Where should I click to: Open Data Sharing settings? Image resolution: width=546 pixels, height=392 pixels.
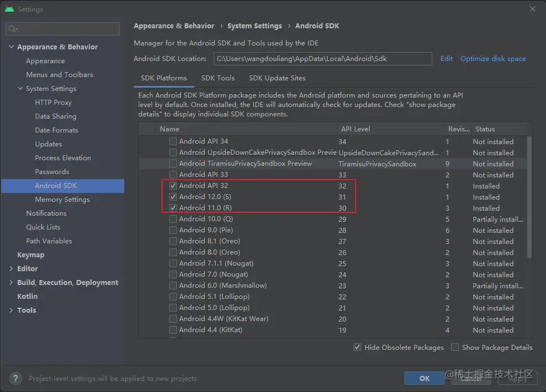(55, 116)
